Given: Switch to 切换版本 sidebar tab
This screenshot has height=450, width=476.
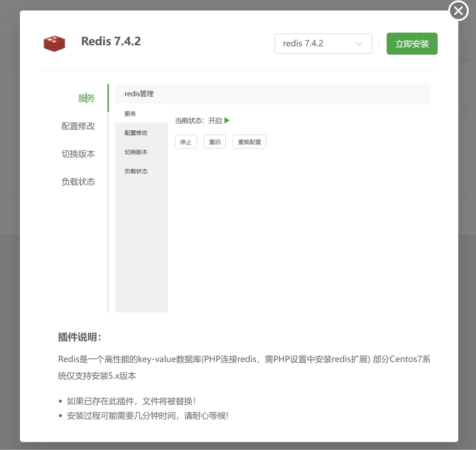Looking at the screenshot, I should (x=78, y=154).
